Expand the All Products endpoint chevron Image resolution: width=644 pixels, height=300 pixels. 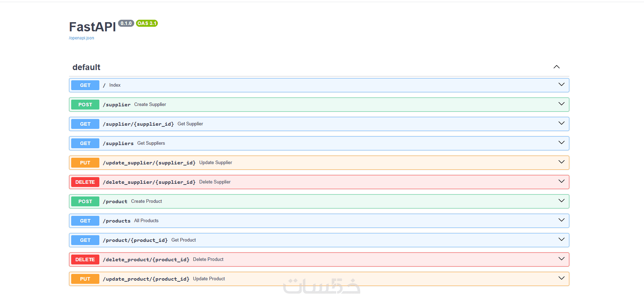[x=562, y=220]
